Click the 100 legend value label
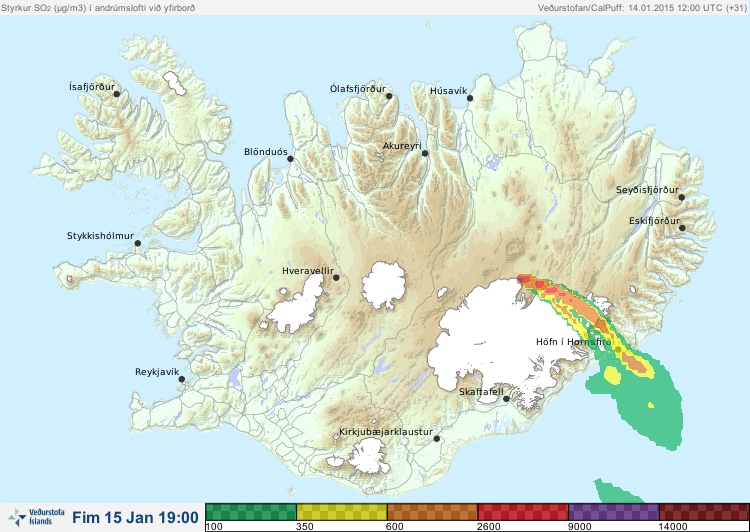 tap(214, 527)
